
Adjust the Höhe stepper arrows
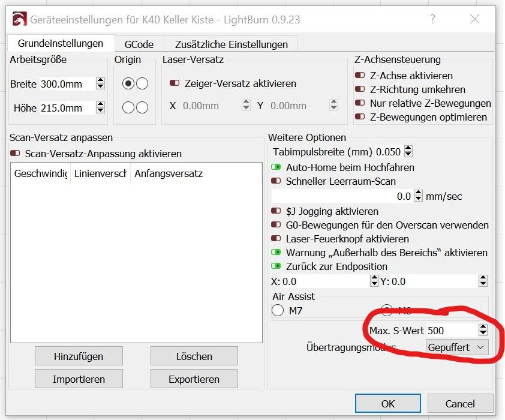pos(101,107)
